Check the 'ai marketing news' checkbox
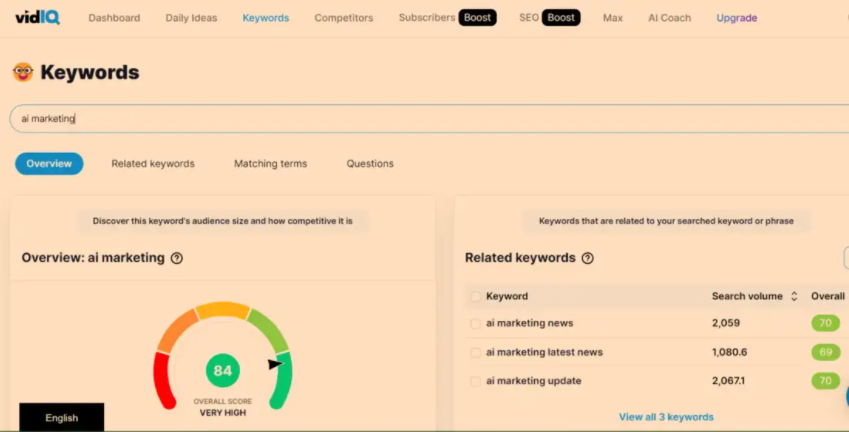The image size is (849, 432). click(475, 323)
